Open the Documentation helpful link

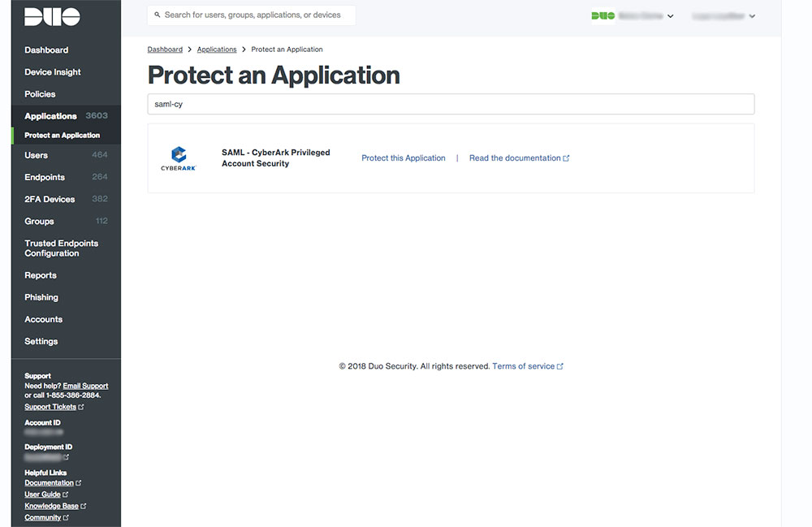(x=52, y=482)
